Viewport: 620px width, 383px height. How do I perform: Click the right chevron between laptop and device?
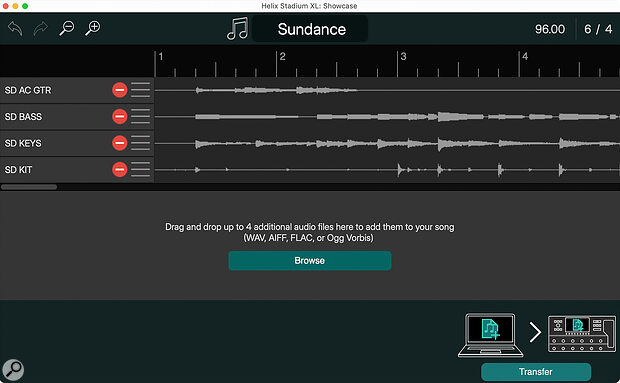(x=535, y=332)
